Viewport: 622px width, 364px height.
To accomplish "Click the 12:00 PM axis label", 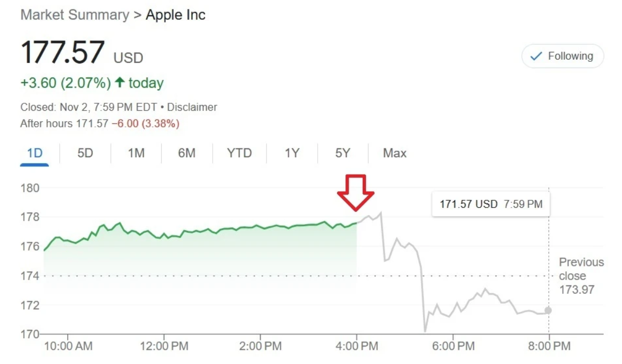I will pyautogui.click(x=164, y=346).
